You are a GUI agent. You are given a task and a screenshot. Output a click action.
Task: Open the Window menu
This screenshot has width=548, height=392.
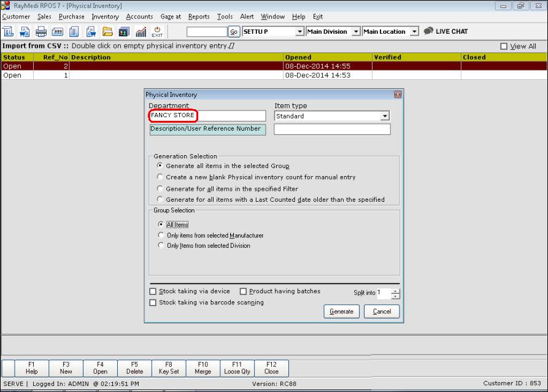pyautogui.click(x=272, y=17)
